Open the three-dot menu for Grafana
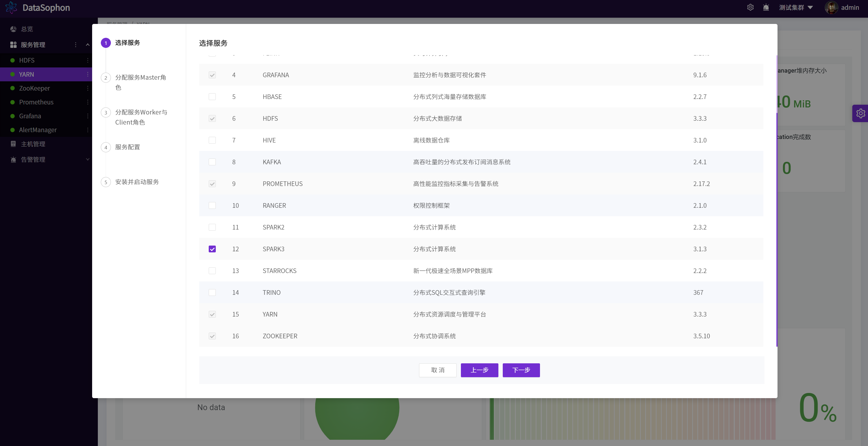Image resolution: width=868 pixels, height=446 pixels. click(88, 116)
